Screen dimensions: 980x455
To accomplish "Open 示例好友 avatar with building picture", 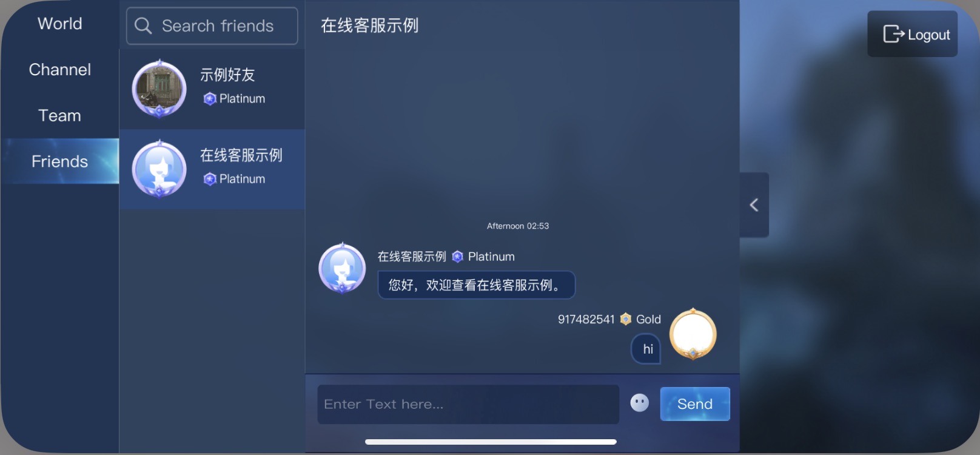I will (159, 89).
